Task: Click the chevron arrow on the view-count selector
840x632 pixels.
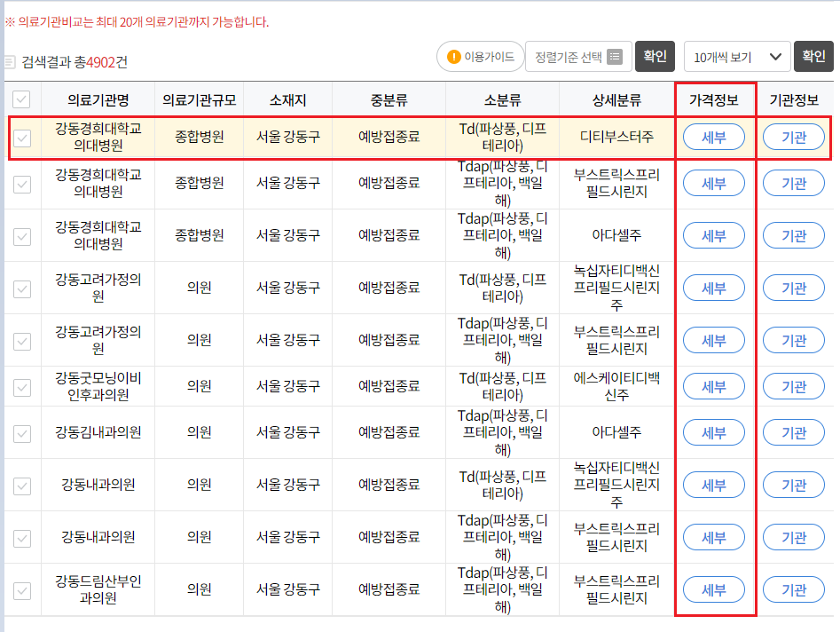Action: 775,56
